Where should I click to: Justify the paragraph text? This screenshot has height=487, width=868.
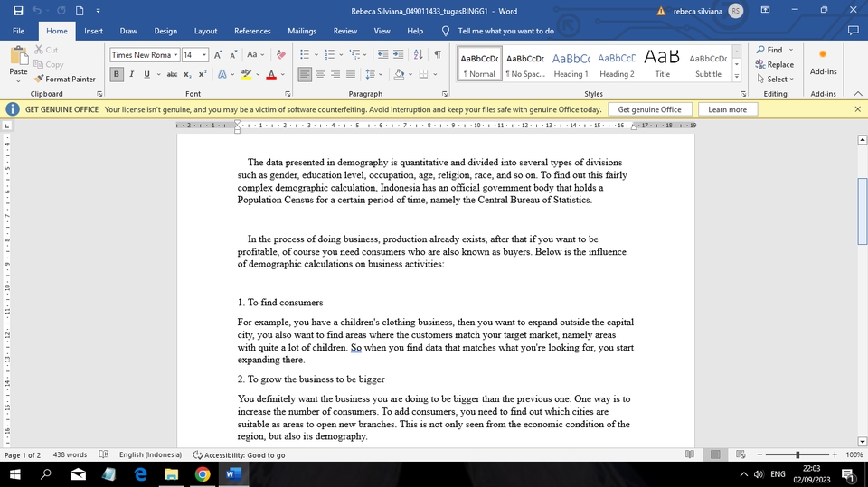351,74
